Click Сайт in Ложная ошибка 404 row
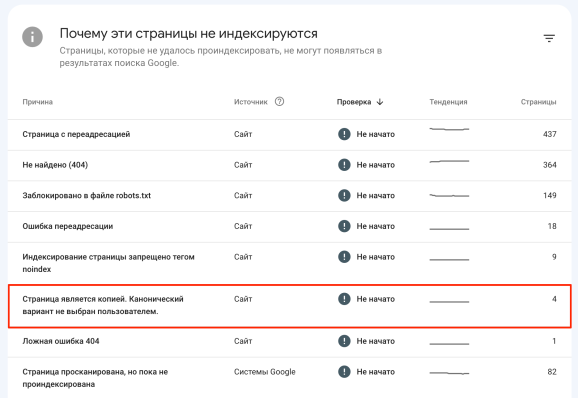This screenshot has width=578, height=398. (x=243, y=341)
